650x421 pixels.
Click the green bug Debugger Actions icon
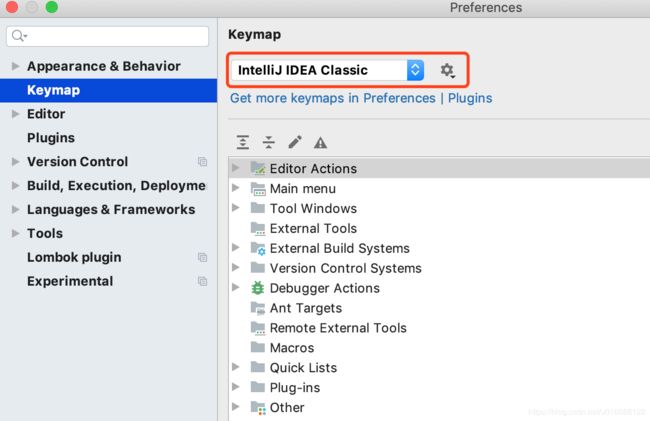258,288
